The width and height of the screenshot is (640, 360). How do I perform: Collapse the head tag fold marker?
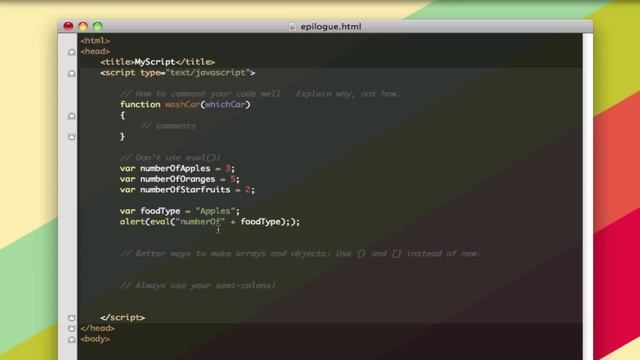71,52
